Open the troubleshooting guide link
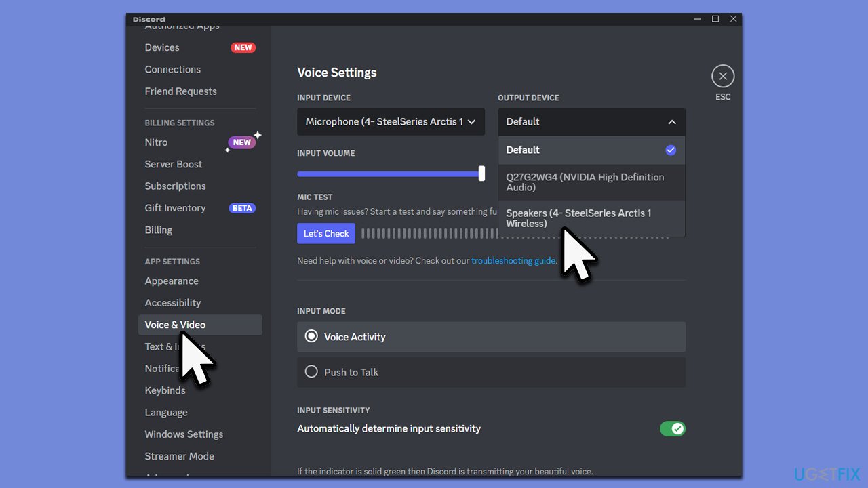This screenshot has width=868, height=488. point(513,260)
